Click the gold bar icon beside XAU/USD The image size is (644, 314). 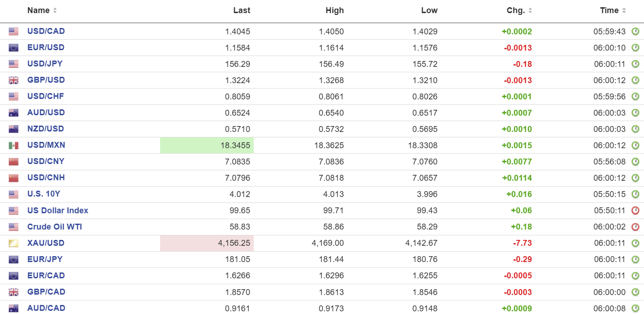(x=14, y=243)
